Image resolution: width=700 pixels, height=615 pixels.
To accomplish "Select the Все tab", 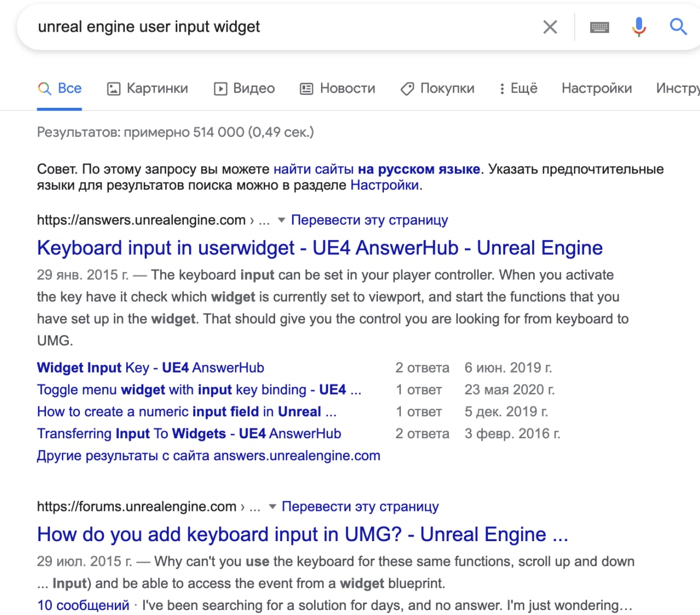I will (60, 88).
